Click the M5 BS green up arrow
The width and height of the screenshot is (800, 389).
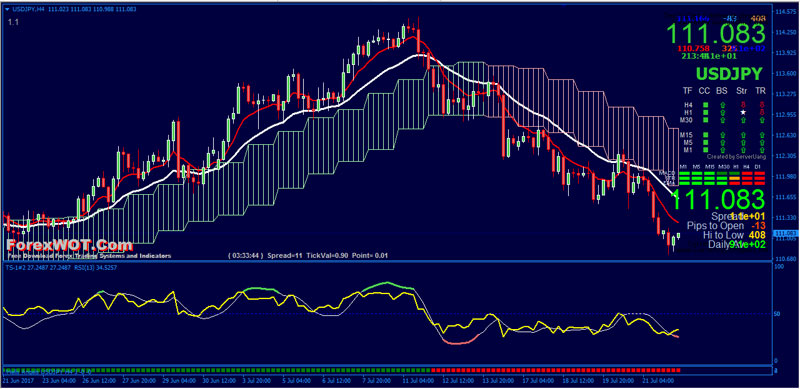(722, 142)
